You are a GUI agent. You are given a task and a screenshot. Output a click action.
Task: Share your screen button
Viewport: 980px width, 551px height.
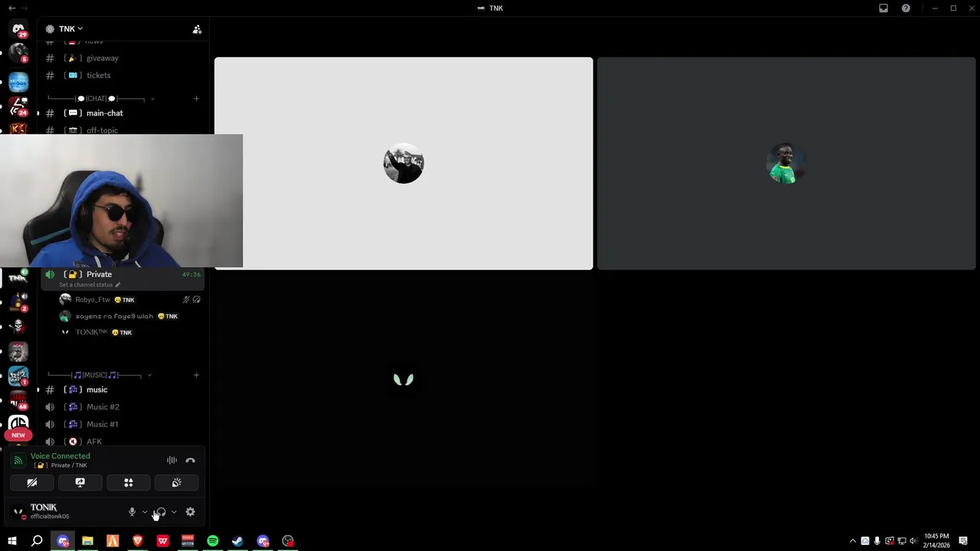(x=80, y=483)
